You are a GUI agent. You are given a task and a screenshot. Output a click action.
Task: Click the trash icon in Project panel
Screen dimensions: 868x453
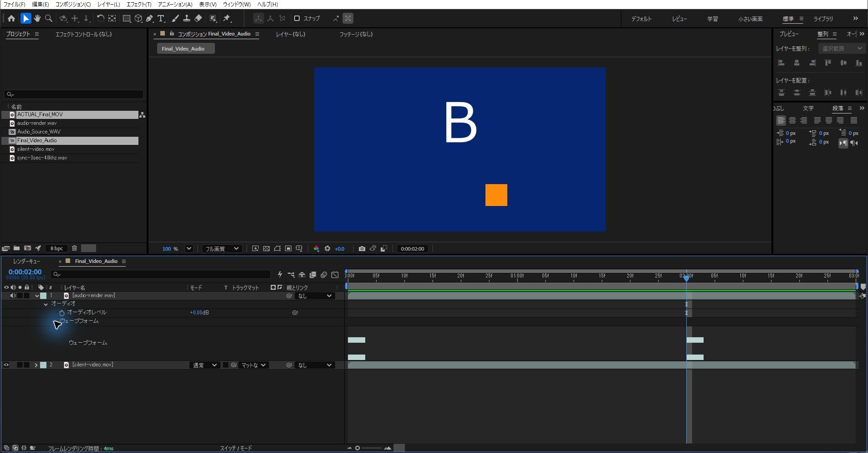(74, 248)
